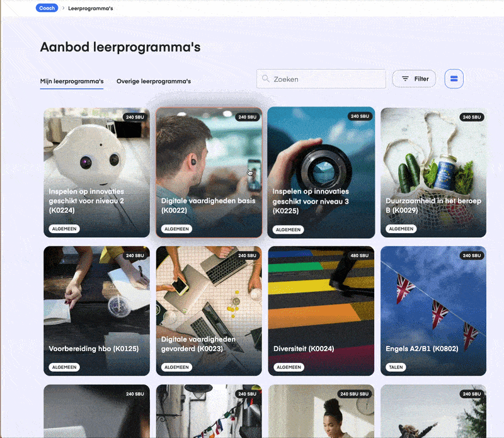The height and width of the screenshot is (438, 504).
Task: Open Voorbereiding hbo (K0125) card
Action: click(x=97, y=311)
